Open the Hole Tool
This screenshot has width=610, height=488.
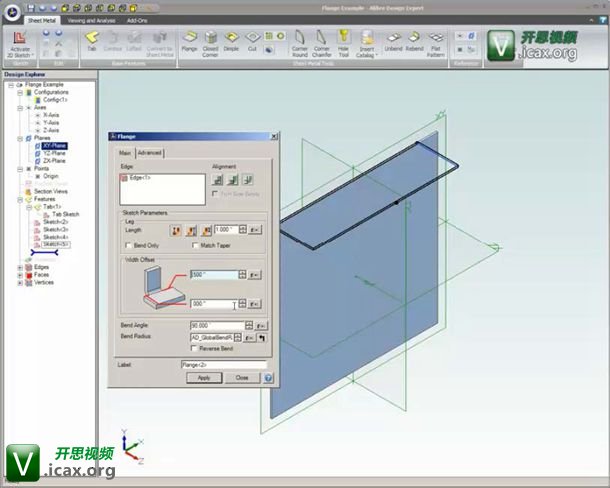point(343,44)
